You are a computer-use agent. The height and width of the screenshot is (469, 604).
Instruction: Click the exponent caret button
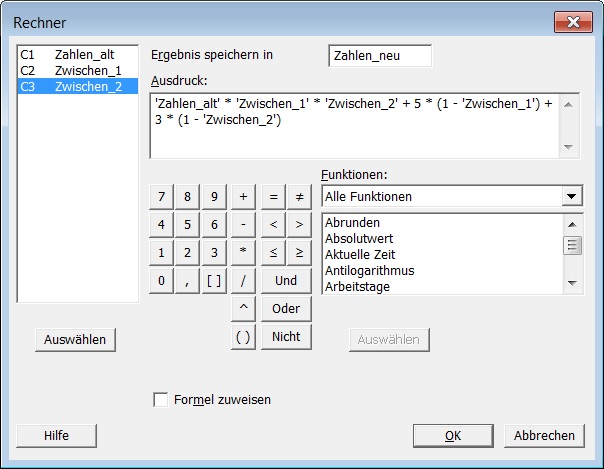click(243, 309)
